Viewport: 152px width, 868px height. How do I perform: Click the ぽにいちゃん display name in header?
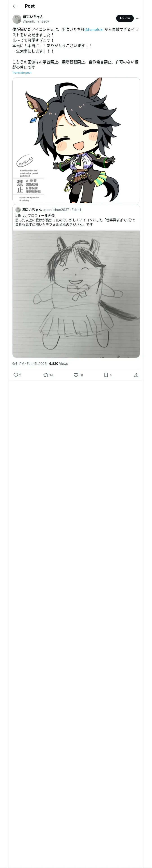[x=33, y=16]
